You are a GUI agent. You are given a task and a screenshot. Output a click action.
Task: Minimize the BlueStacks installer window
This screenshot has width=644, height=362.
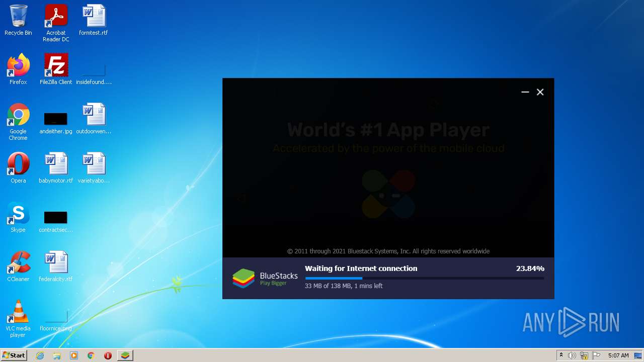click(525, 92)
